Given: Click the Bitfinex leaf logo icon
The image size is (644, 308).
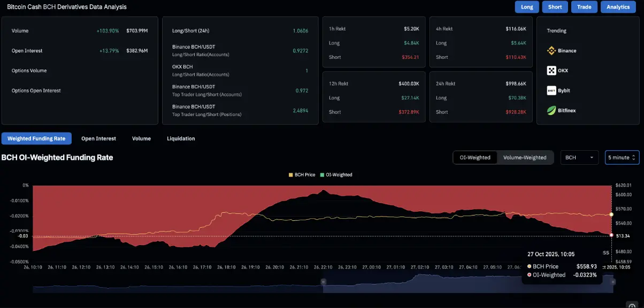Looking at the screenshot, I should click(551, 111).
